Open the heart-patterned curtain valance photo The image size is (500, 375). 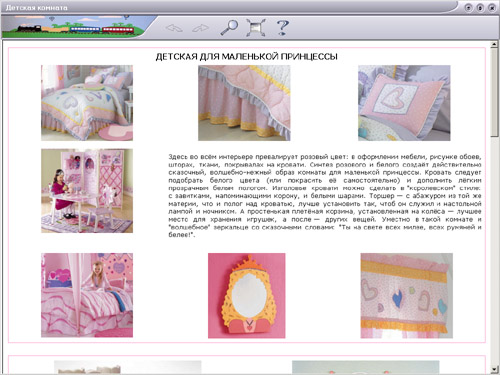407,295
